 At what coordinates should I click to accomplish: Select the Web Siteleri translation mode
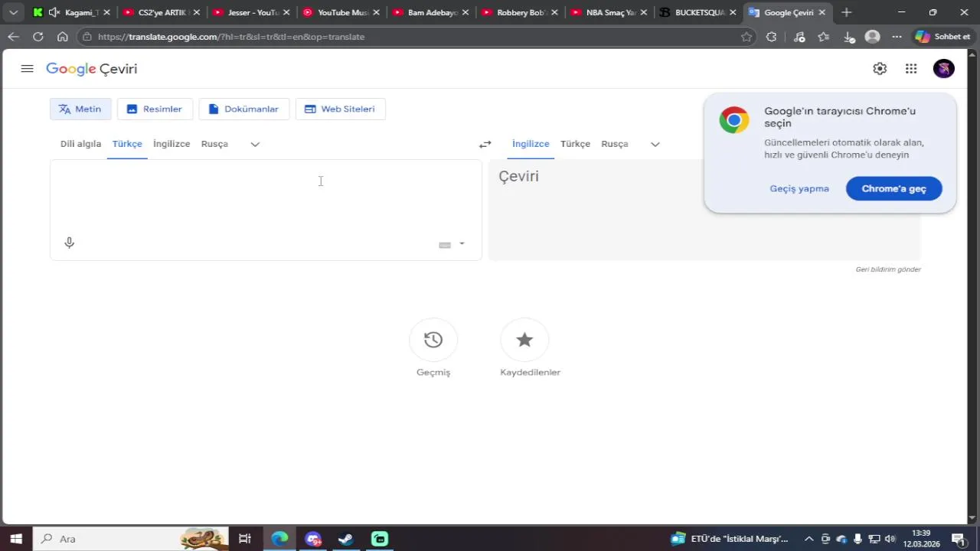click(340, 109)
